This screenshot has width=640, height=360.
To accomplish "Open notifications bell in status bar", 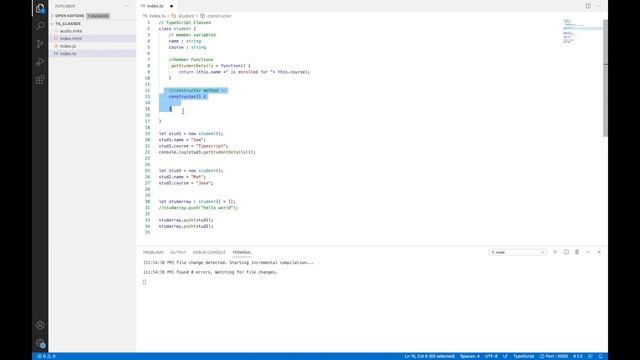I will pos(600,356).
